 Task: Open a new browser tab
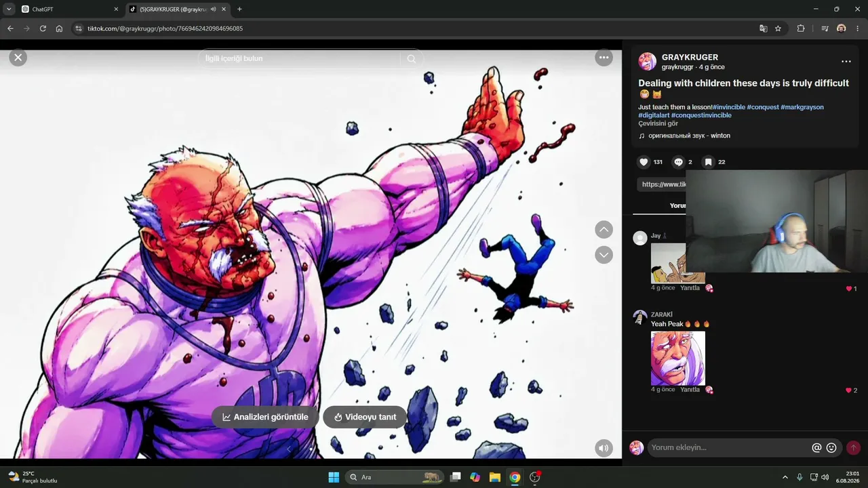(x=239, y=9)
